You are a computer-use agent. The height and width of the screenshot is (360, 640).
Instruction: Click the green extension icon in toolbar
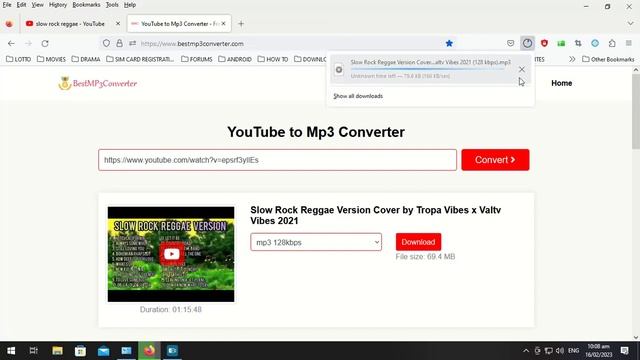(x=561, y=43)
